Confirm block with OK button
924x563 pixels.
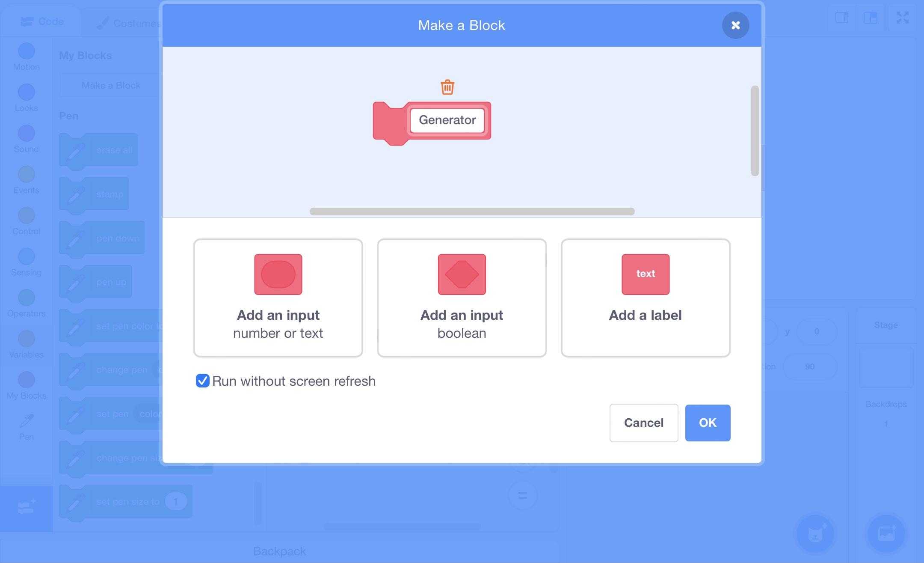coord(708,423)
